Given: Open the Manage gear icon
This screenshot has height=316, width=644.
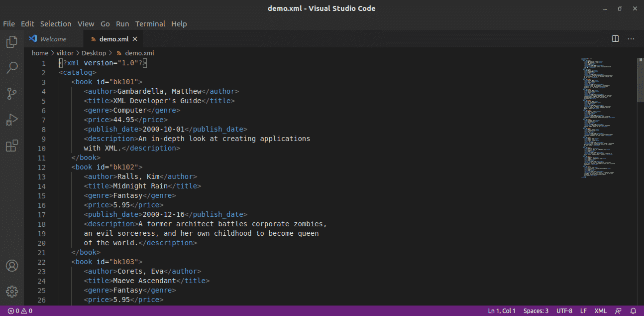Looking at the screenshot, I should 12,291.
